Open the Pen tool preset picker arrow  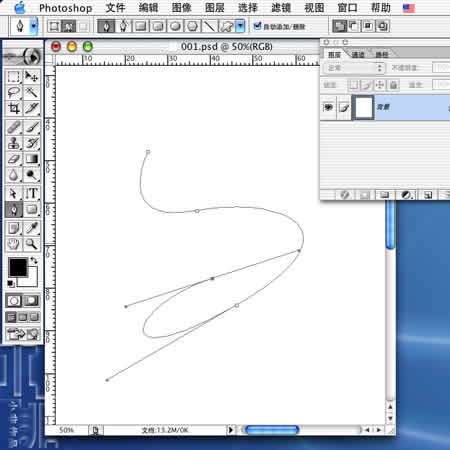pyautogui.click(x=34, y=26)
